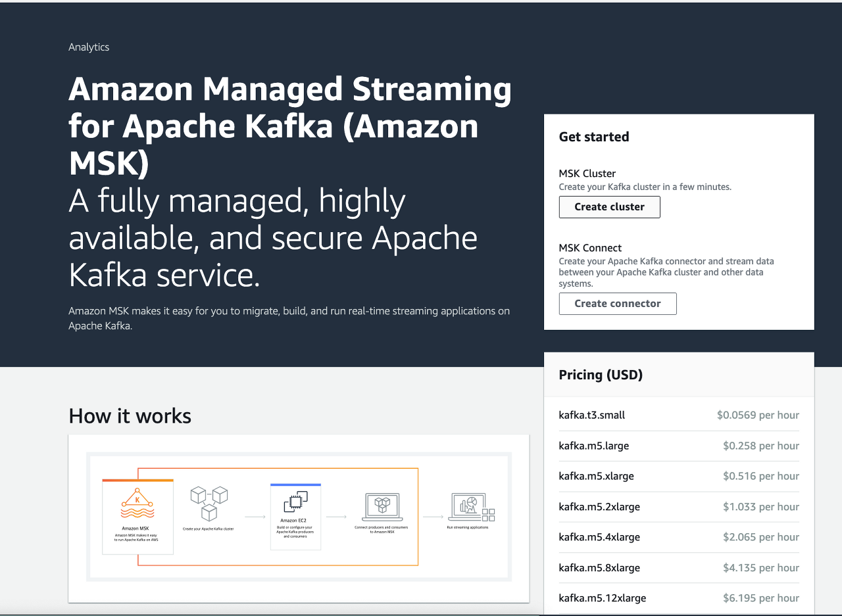
Task: Click the kafka.m5.2xlarge pricing row
Action: click(x=679, y=507)
